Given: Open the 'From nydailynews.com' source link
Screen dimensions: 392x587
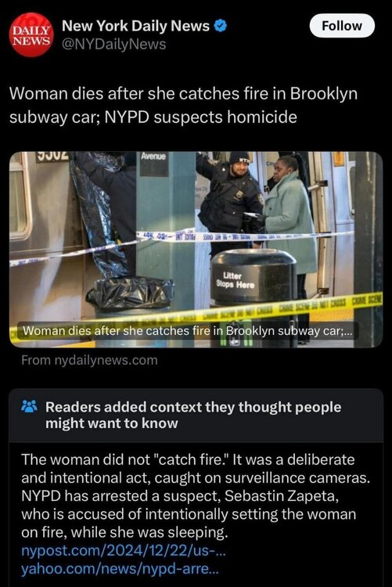Looking at the screenshot, I should [89, 360].
